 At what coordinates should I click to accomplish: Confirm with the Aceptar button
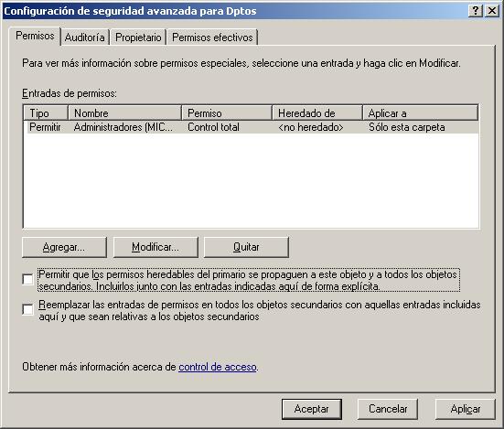pyautogui.click(x=312, y=409)
